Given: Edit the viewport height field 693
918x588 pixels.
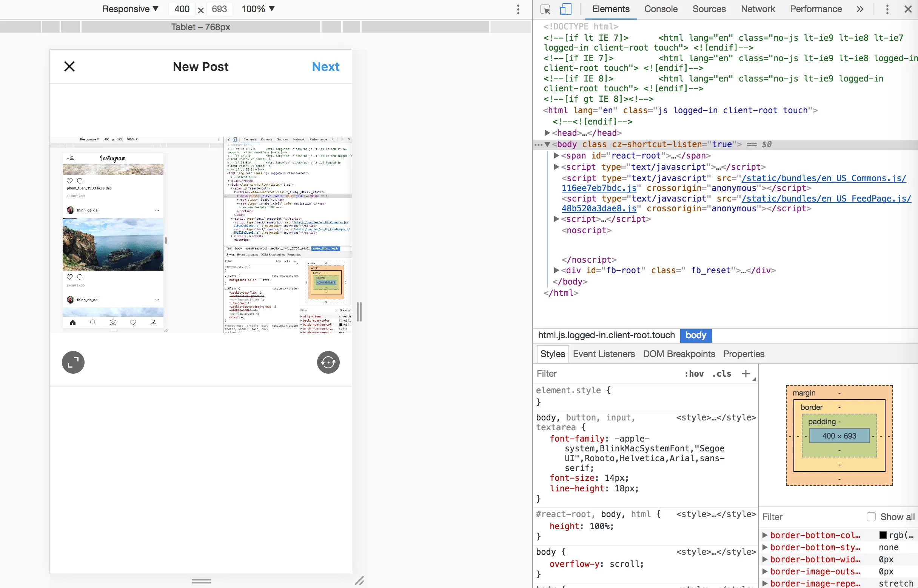Looking at the screenshot, I should click(x=220, y=9).
